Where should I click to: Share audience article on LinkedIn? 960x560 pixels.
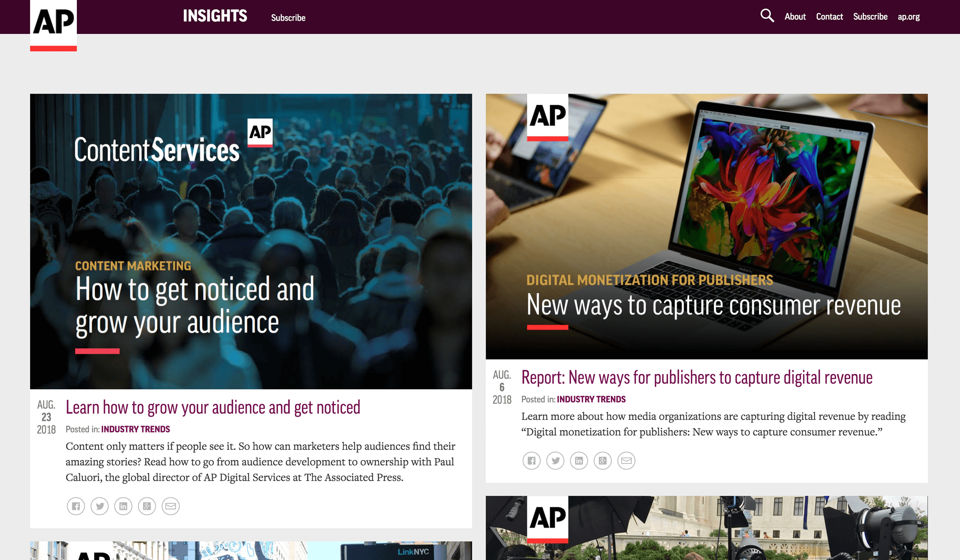click(123, 506)
